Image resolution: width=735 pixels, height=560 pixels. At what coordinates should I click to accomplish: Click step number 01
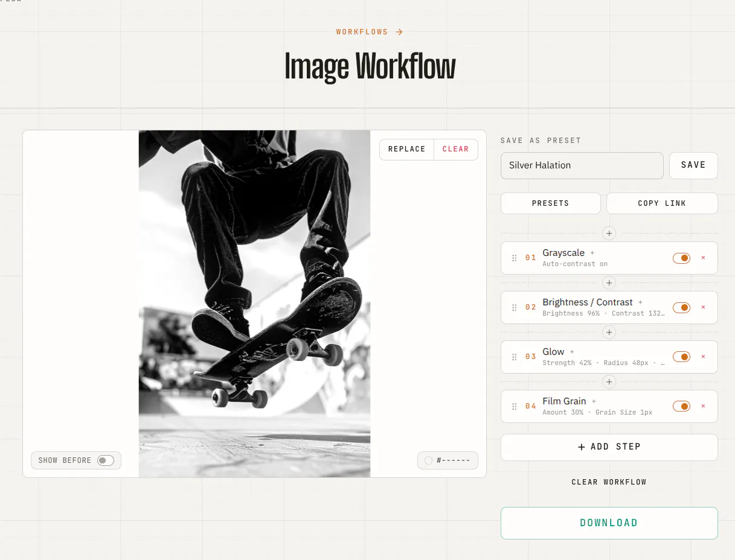click(531, 258)
